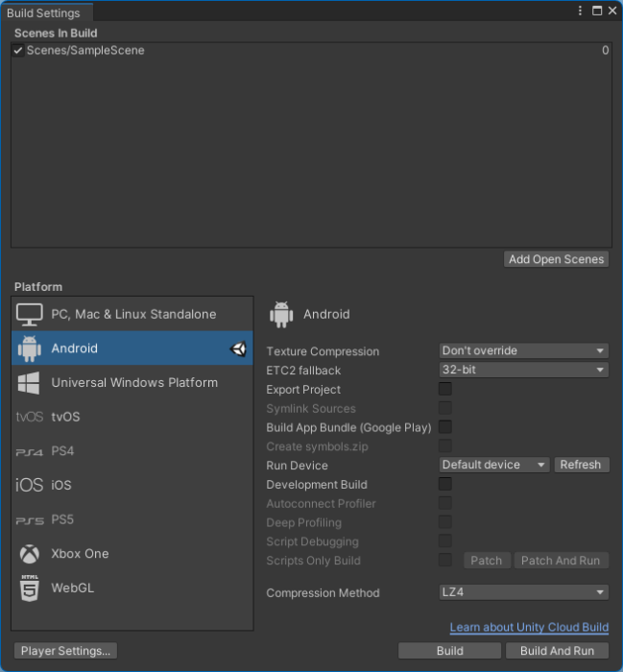Click the Build button
623x672 pixels.
[x=449, y=651]
